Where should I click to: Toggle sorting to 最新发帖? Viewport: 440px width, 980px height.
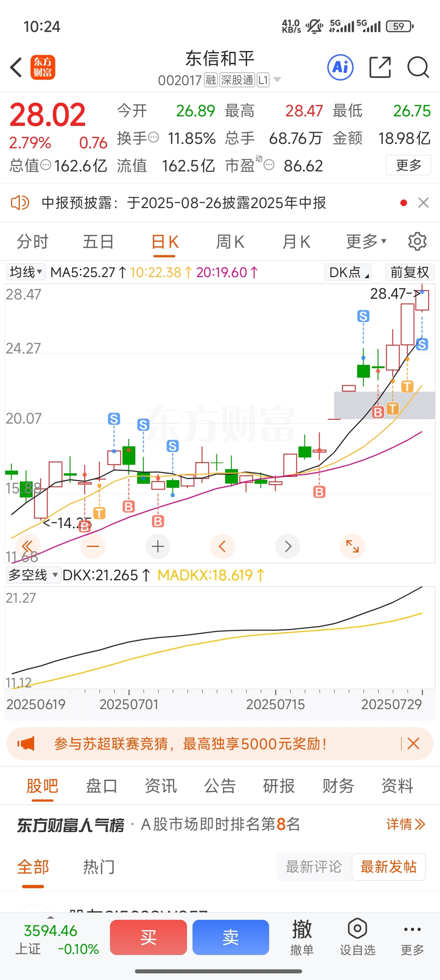(x=388, y=867)
